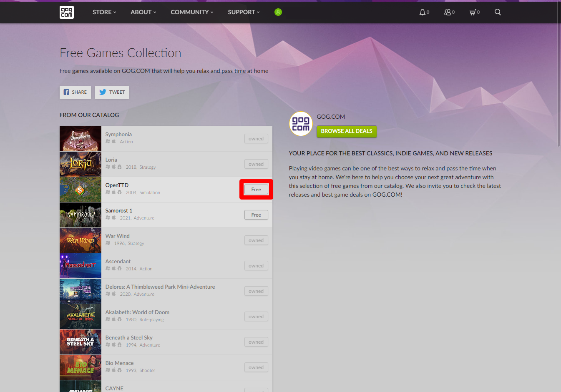This screenshot has height=392, width=561.
Task: Get OpenTTD with the Free button
Action: pyautogui.click(x=256, y=190)
